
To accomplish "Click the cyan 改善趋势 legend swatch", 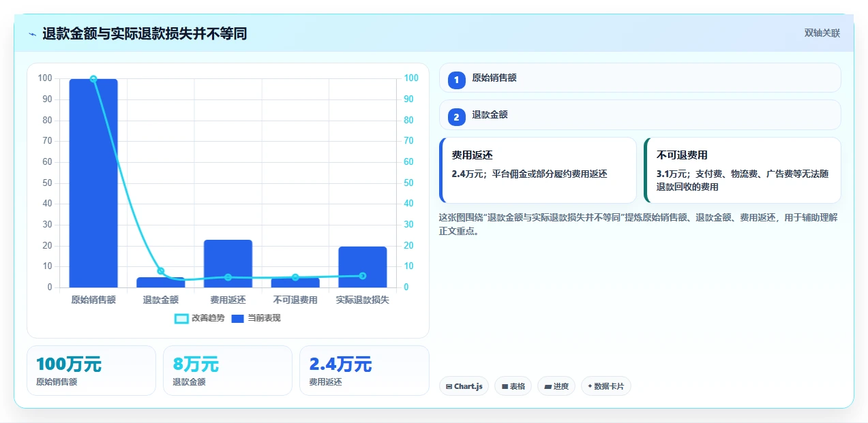I will (x=181, y=319).
